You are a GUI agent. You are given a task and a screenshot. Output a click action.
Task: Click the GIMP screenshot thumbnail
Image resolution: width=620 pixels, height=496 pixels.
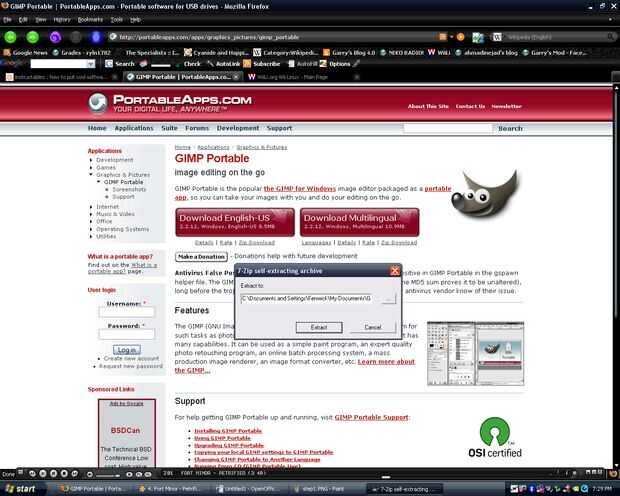coord(475,354)
